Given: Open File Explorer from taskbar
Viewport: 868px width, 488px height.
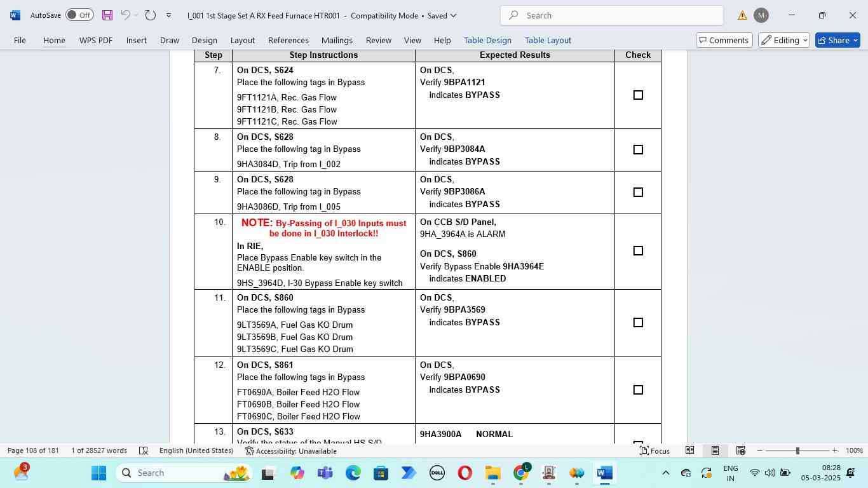Looking at the screenshot, I should [492, 473].
